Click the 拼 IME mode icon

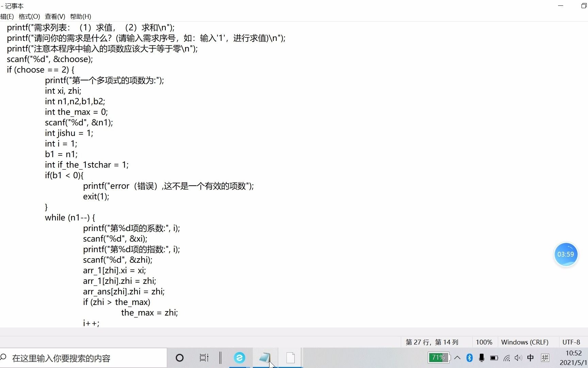click(545, 358)
